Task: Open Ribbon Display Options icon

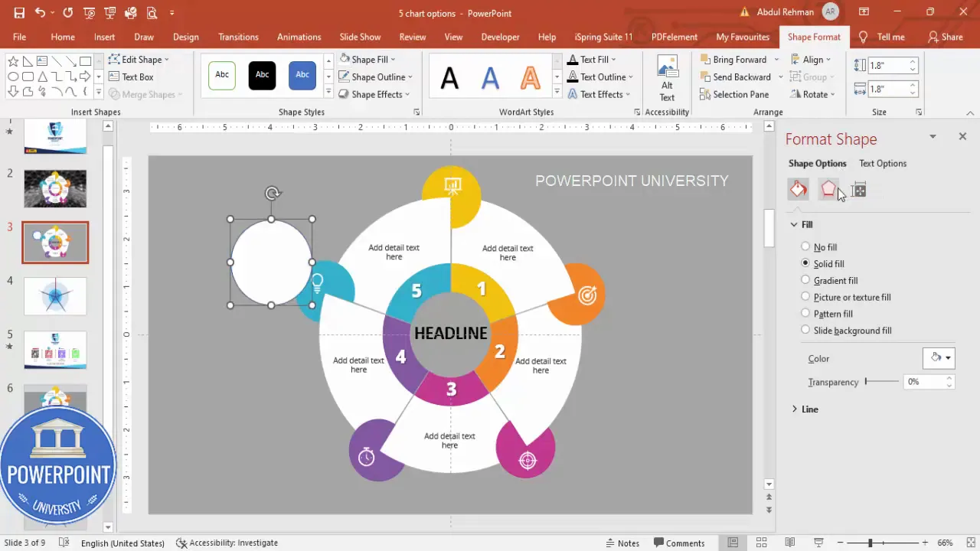Action: (x=864, y=12)
